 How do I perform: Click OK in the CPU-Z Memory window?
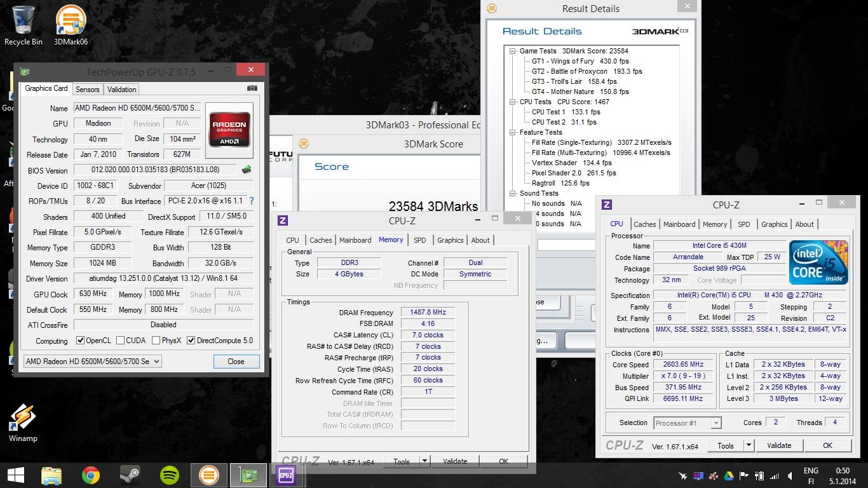503,461
